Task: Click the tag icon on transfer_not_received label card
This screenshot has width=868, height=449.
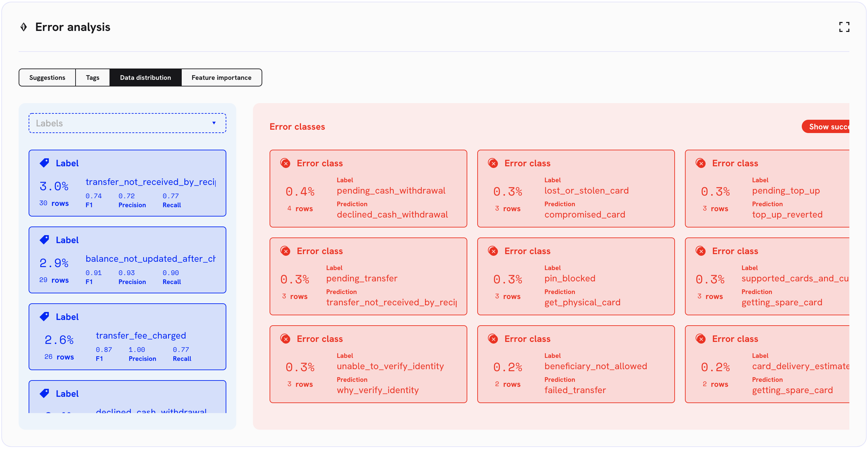Action: 44,163
